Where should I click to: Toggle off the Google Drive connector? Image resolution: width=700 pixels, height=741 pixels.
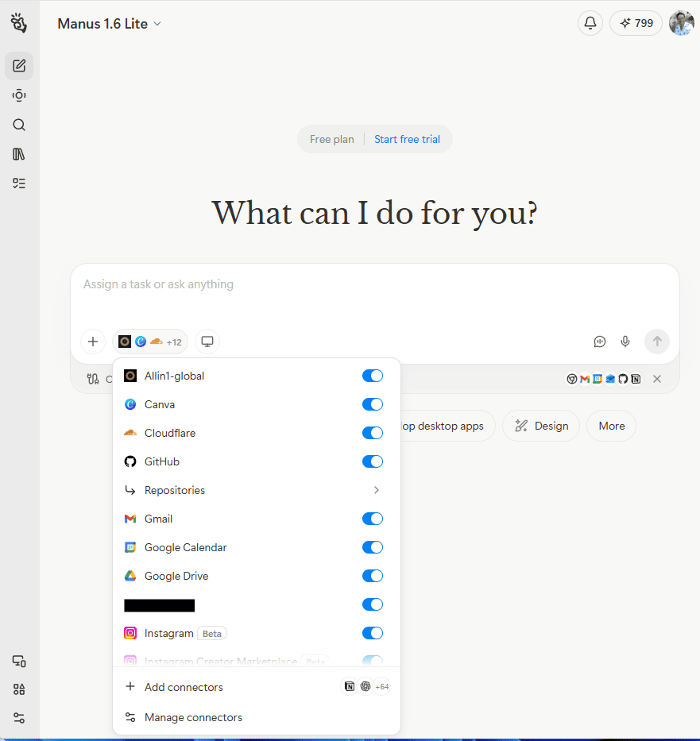tap(372, 576)
